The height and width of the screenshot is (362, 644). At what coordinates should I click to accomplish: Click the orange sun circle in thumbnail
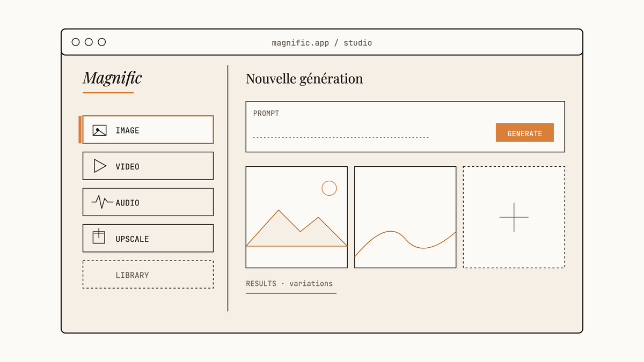[x=329, y=188]
